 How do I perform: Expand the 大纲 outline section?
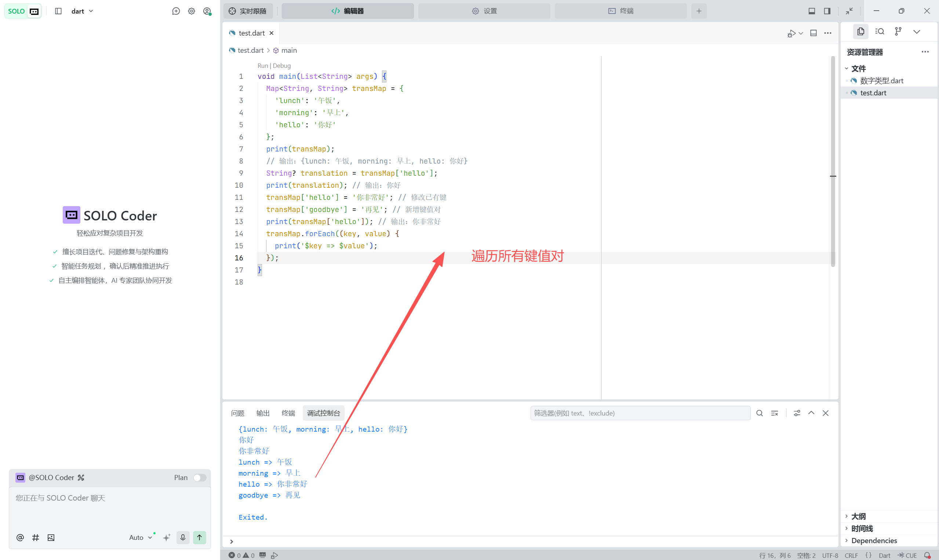pos(858,516)
